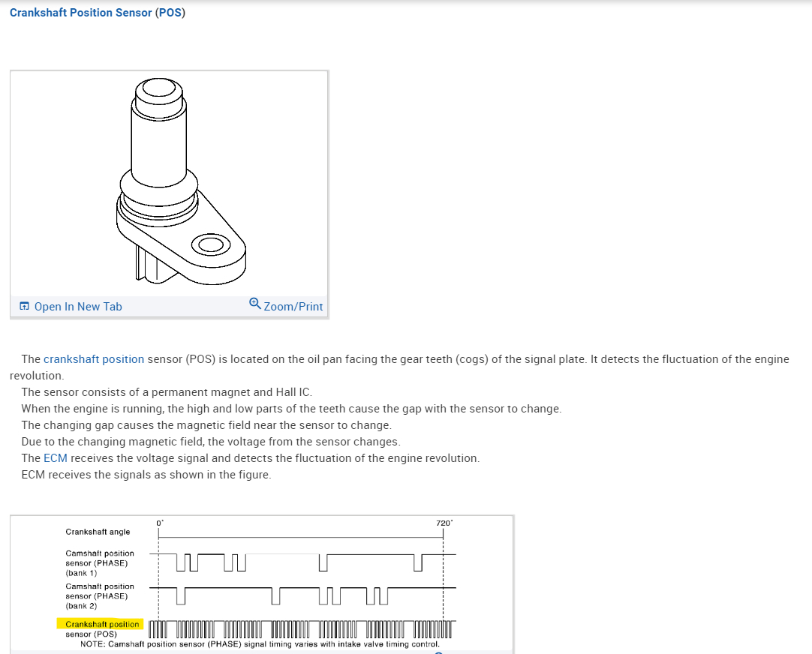The width and height of the screenshot is (812, 654).
Task: Click 'Camshaft position sensor (PHASE) (bank 1)' label
Action: pyautogui.click(x=99, y=563)
